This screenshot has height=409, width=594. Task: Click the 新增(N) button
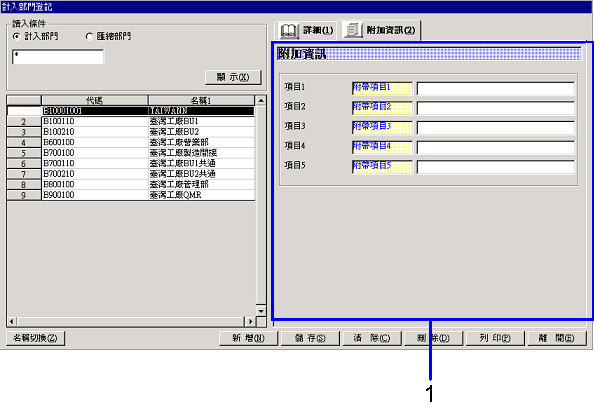249,338
